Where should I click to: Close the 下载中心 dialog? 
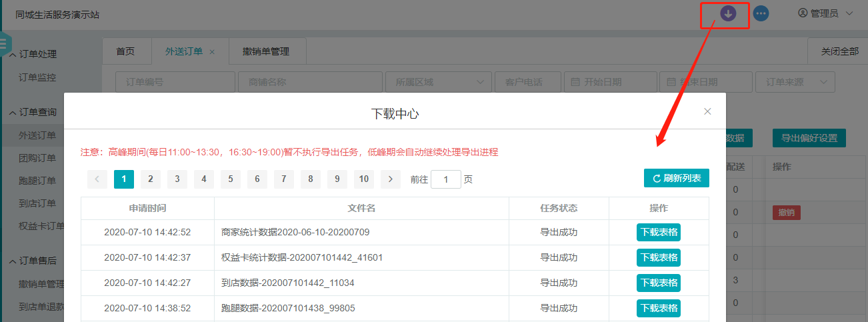(x=708, y=111)
